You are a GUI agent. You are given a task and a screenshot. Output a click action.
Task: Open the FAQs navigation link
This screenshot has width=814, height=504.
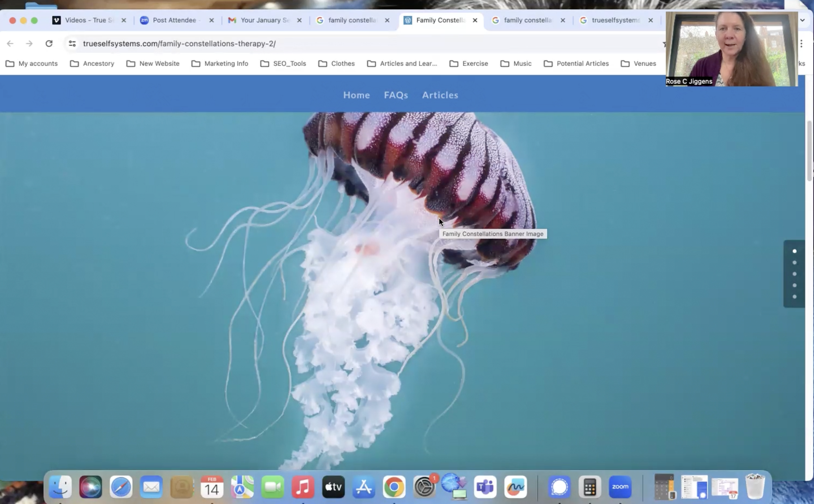tap(396, 95)
